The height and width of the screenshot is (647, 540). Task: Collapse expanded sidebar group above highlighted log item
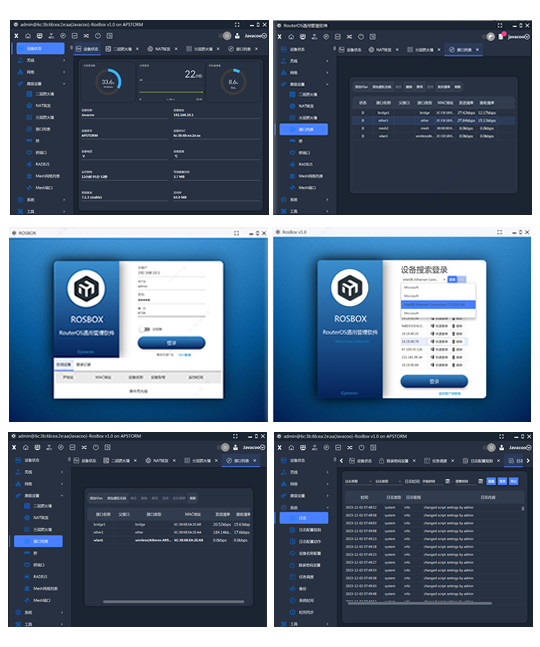tap(305, 508)
